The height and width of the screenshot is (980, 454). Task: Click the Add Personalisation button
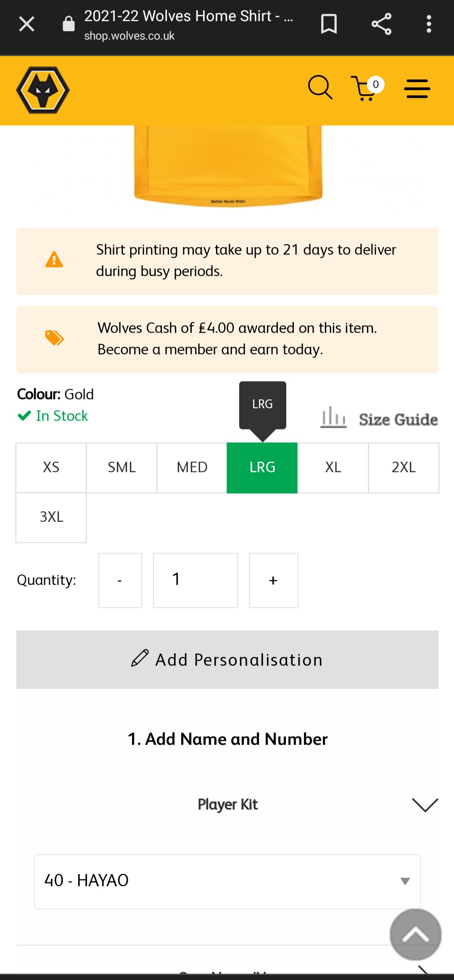coord(227,659)
